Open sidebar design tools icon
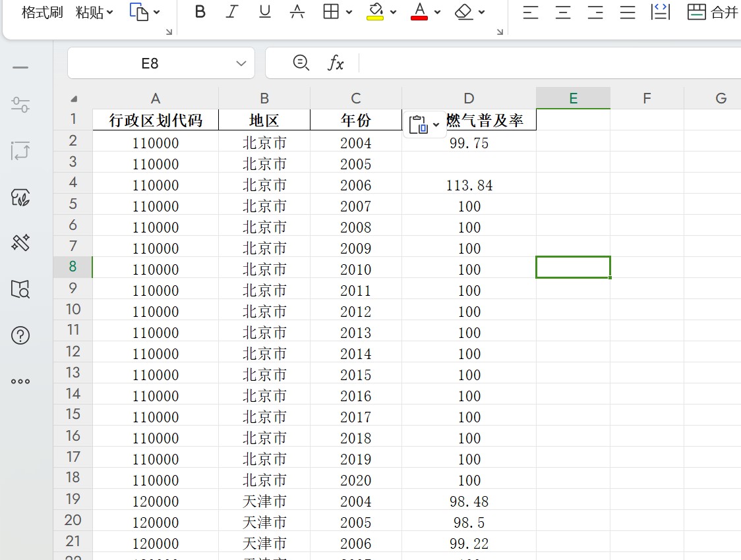This screenshot has width=741, height=560. tap(20, 242)
